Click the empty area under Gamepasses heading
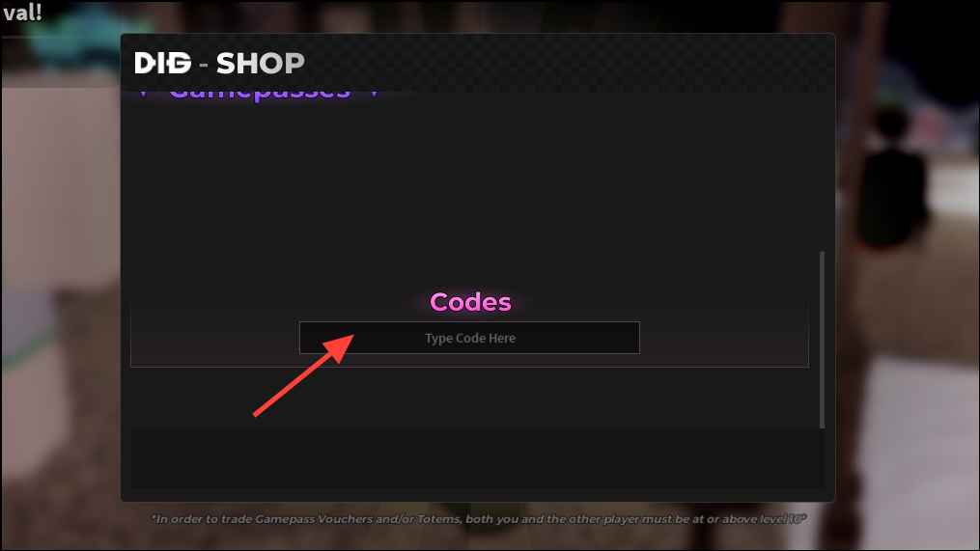 pos(468,187)
